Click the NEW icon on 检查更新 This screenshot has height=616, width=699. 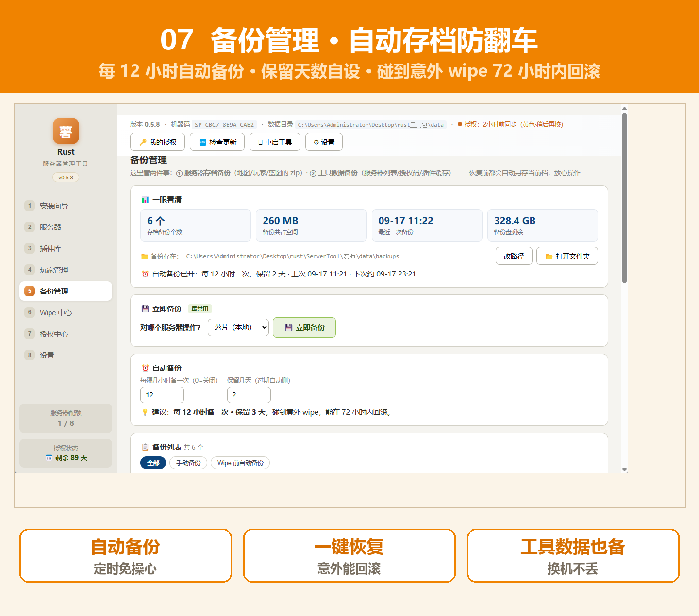point(203,142)
